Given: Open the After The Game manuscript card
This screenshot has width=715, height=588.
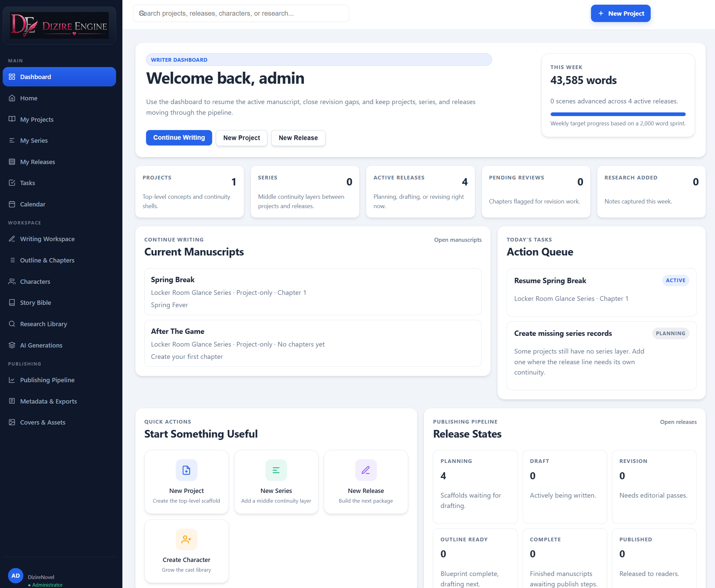Looking at the screenshot, I should point(312,343).
